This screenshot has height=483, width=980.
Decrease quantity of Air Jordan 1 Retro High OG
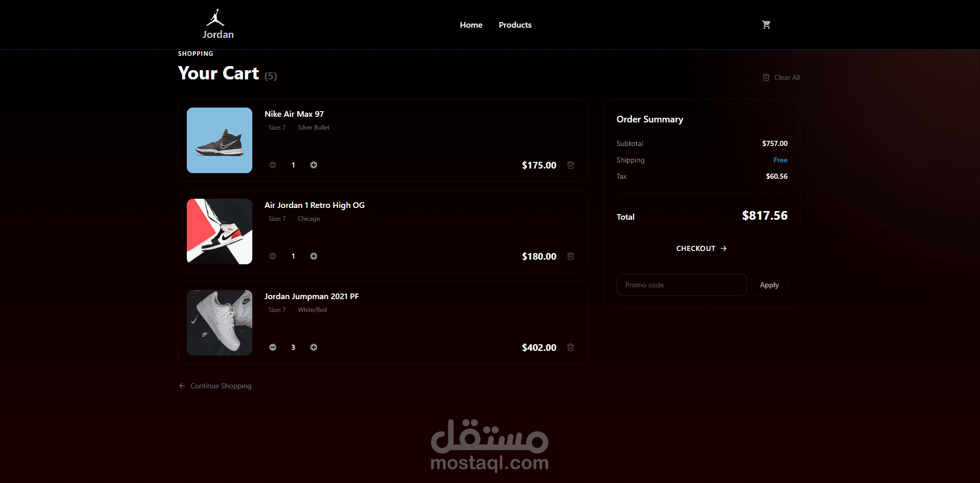[x=273, y=256]
